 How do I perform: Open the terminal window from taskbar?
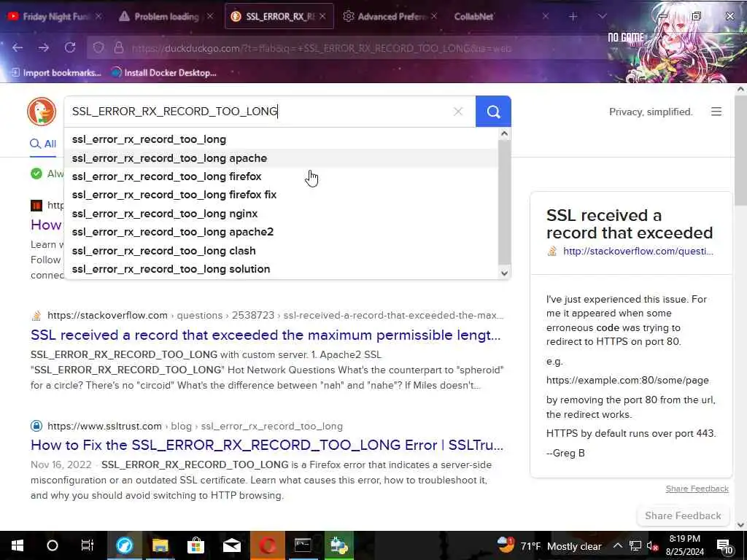303,545
